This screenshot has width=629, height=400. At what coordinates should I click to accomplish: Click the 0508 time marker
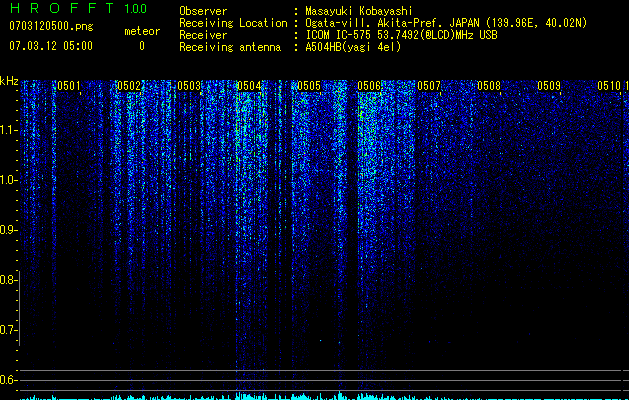489,86
